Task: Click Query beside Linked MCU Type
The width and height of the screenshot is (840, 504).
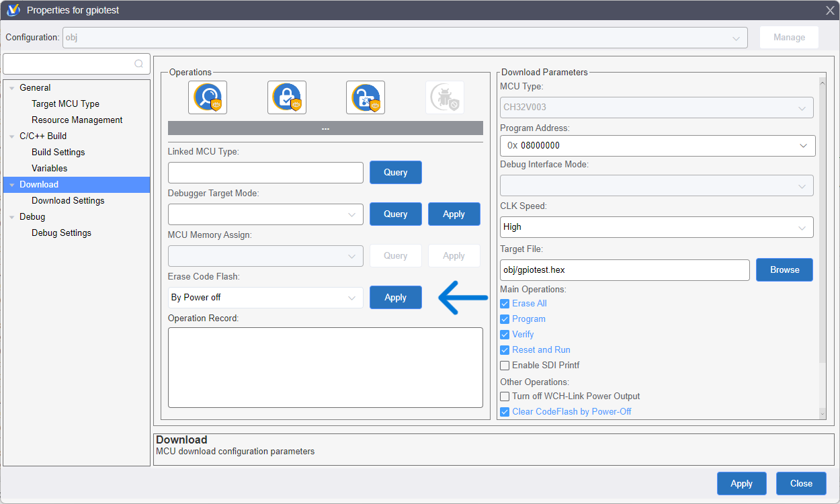Action: tap(395, 173)
